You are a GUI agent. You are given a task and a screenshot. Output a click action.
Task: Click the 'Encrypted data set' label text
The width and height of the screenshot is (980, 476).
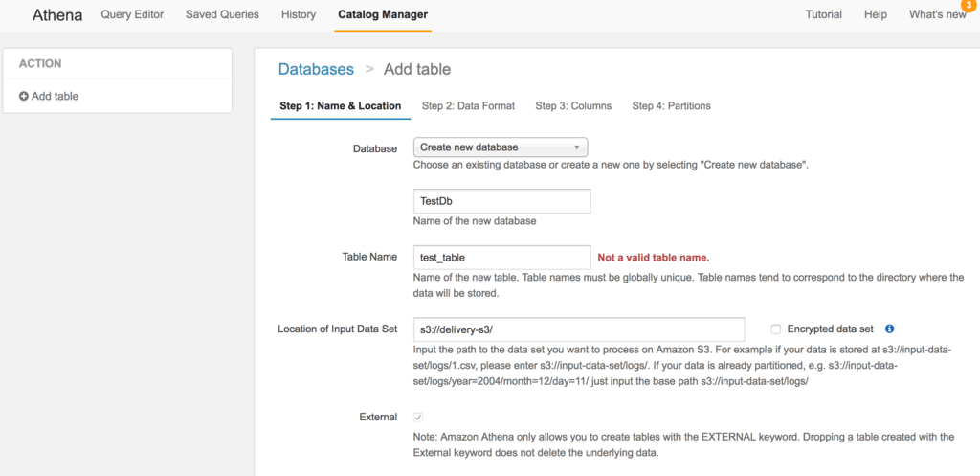[829, 329]
